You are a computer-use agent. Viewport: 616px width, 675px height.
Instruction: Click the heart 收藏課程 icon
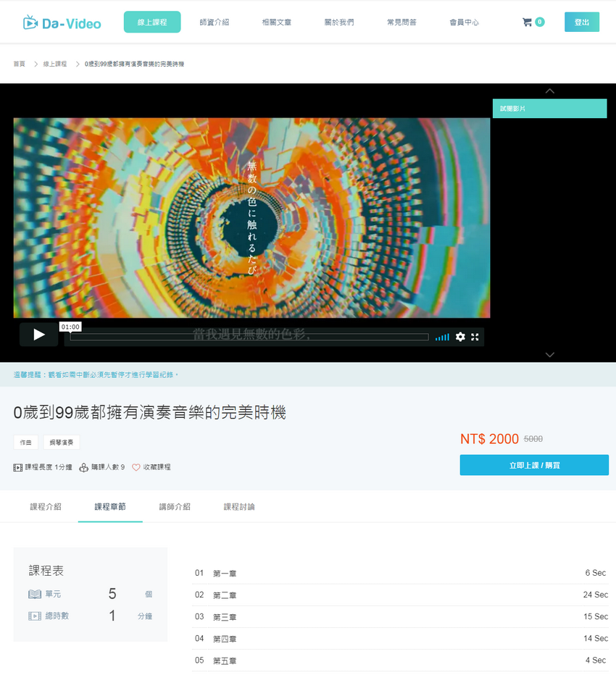[136, 467]
